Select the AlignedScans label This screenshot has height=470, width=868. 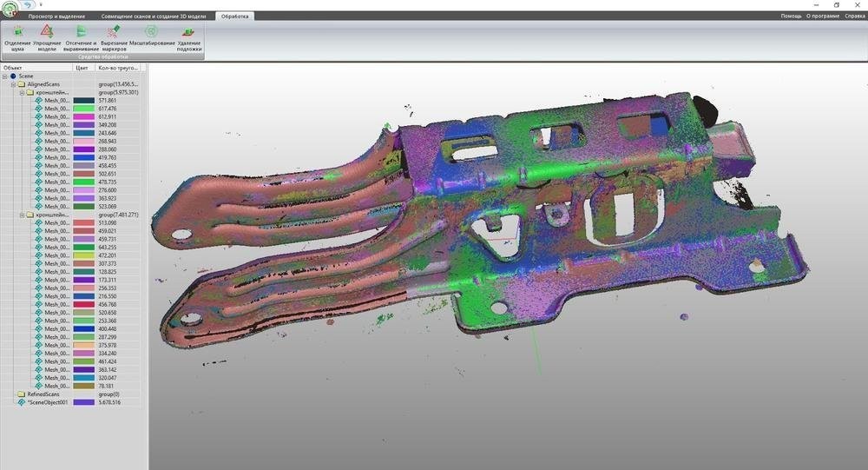[x=43, y=84]
